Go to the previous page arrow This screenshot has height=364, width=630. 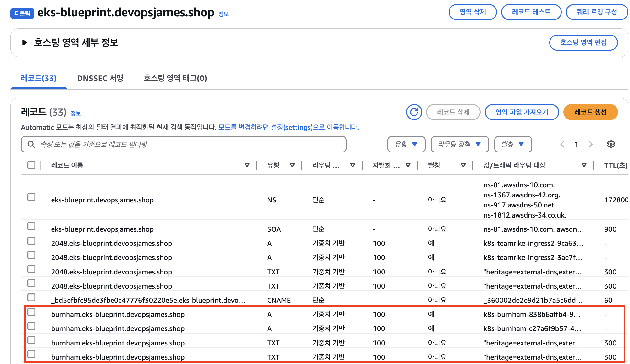(x=562, y=144)
